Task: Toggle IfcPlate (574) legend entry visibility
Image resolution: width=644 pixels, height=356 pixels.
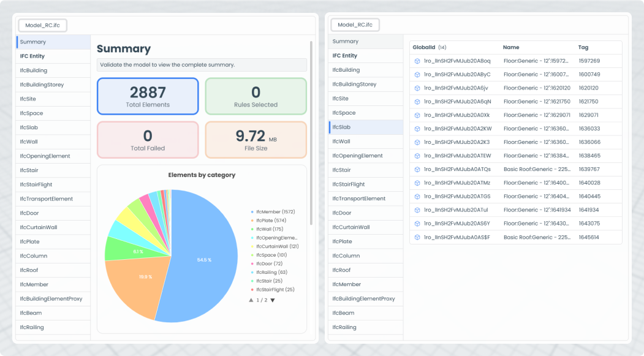Action: tap(270, 221)
